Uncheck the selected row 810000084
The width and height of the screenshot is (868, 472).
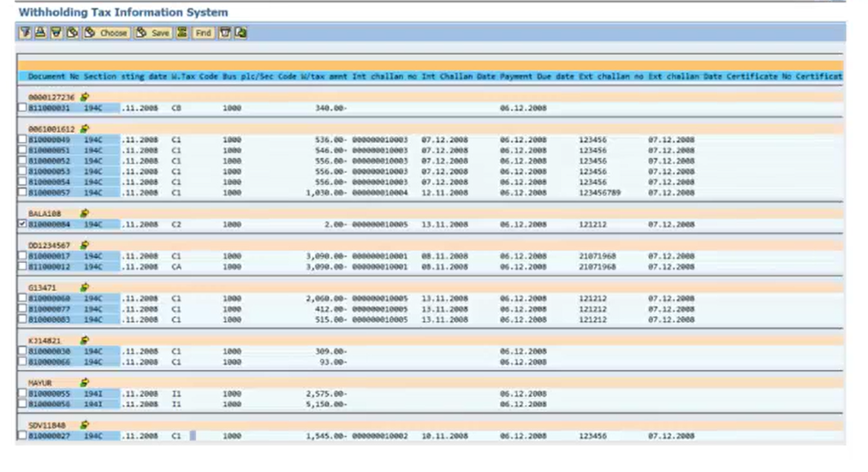pos(22,224)
